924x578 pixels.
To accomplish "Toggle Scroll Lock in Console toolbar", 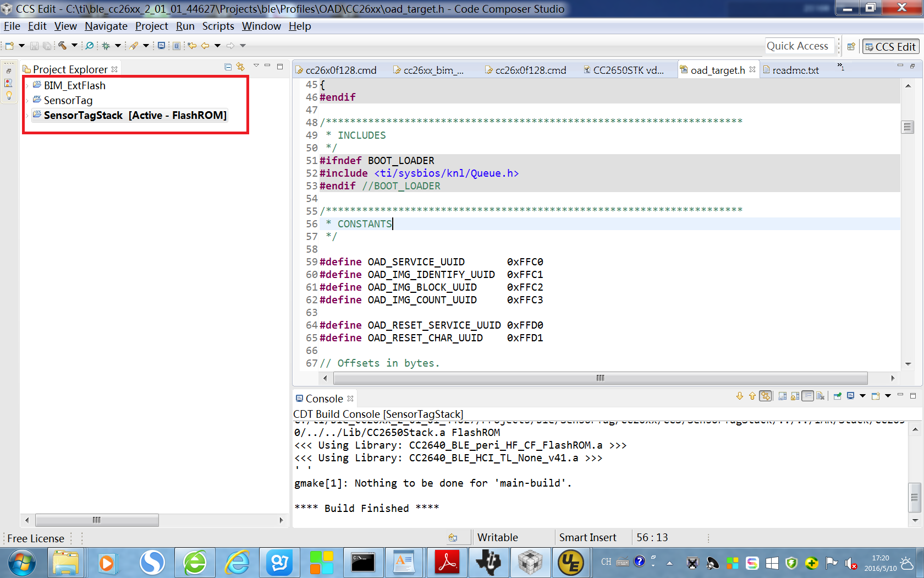I will pos(795,396).
